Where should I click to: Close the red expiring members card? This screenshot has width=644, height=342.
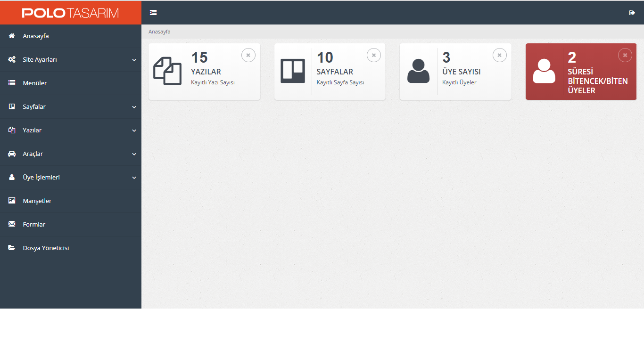(625, 55)
